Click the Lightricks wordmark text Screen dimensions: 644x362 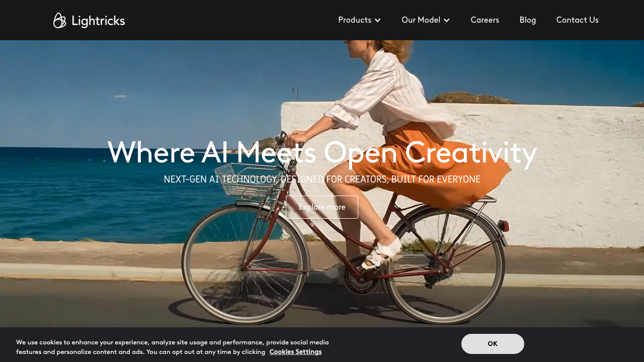coord(98,21)
